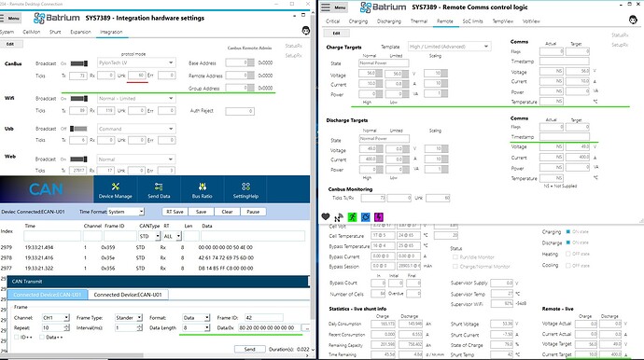
Task: Toggle Usb Broadcast switch
Action: coord(78,129)
